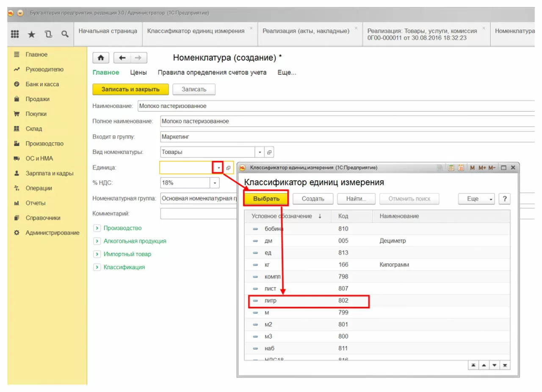Open the % НДС dropdown

215,183
